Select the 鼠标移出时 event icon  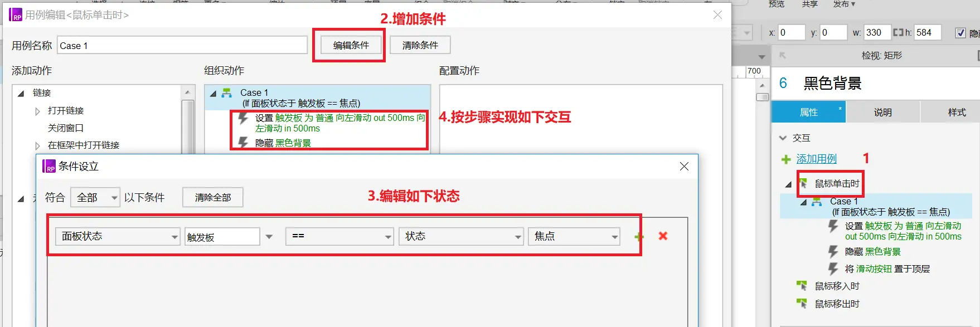(x=802, y=304)
